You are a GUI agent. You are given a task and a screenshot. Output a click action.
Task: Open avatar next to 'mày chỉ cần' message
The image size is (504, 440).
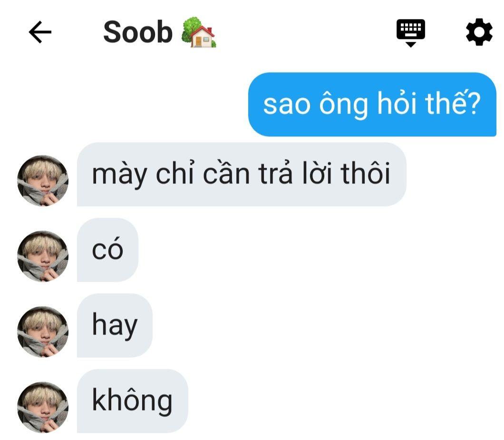pos(43,181)
